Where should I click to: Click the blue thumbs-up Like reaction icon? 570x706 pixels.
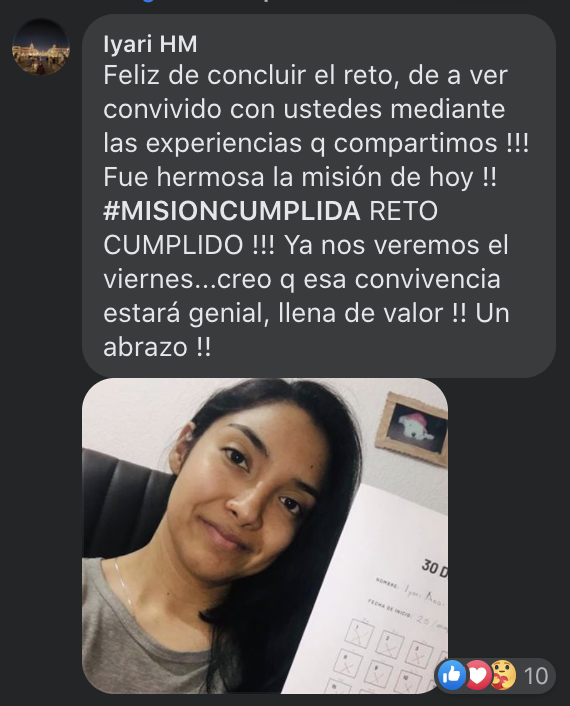coord(452,675)
